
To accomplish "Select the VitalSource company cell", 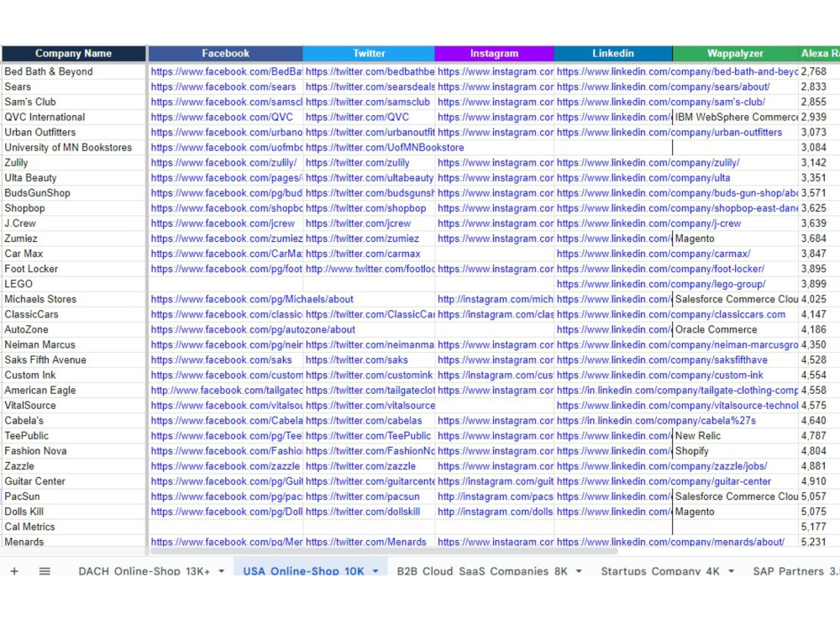I will pos(73,406).
